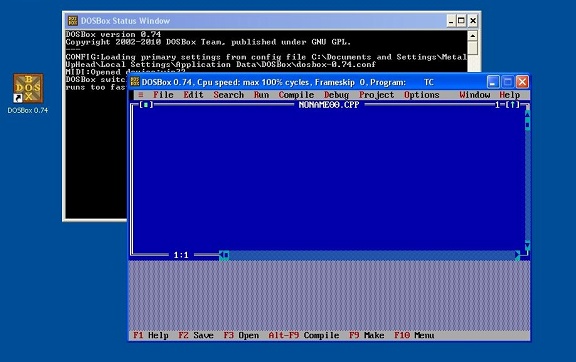The height and width of the screenshot is (362, 576).
Task: Click the editor window close box
Action: tap(146, 105)
